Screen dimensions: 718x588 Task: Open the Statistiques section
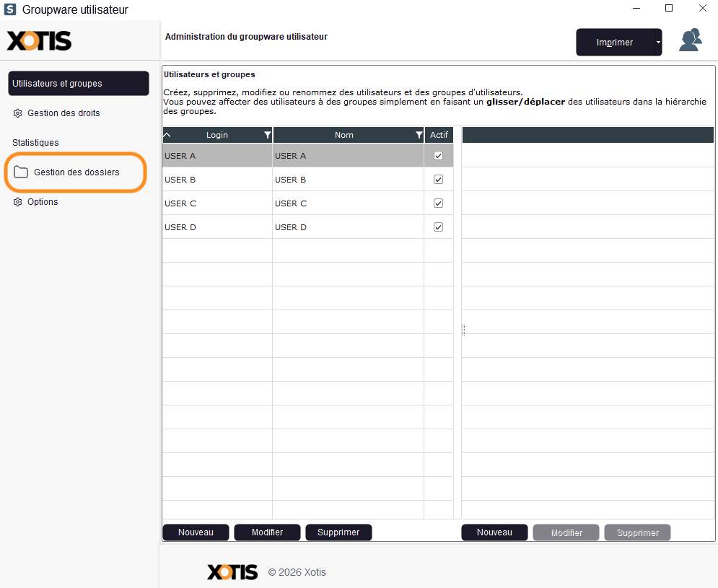pos(35,143)
